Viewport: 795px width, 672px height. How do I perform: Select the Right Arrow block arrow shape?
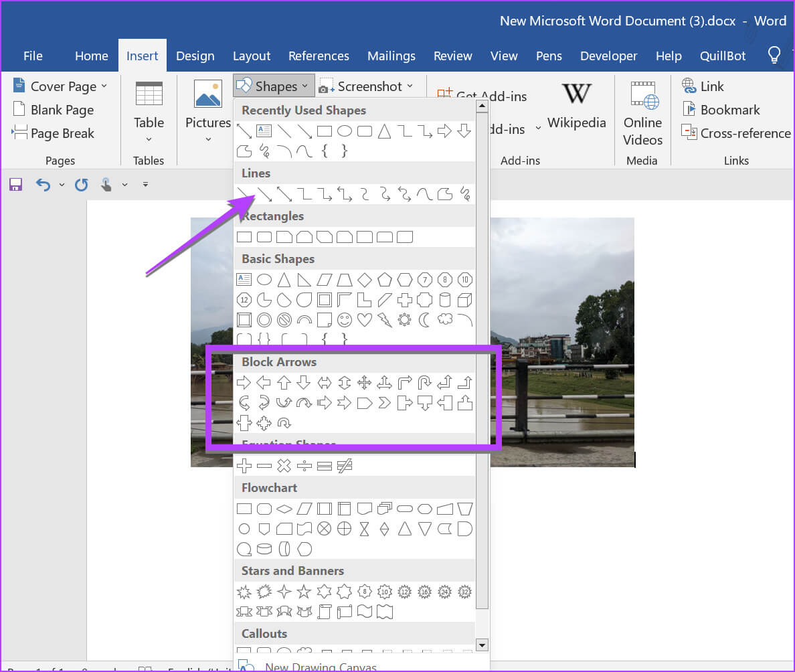pos(244,383)
